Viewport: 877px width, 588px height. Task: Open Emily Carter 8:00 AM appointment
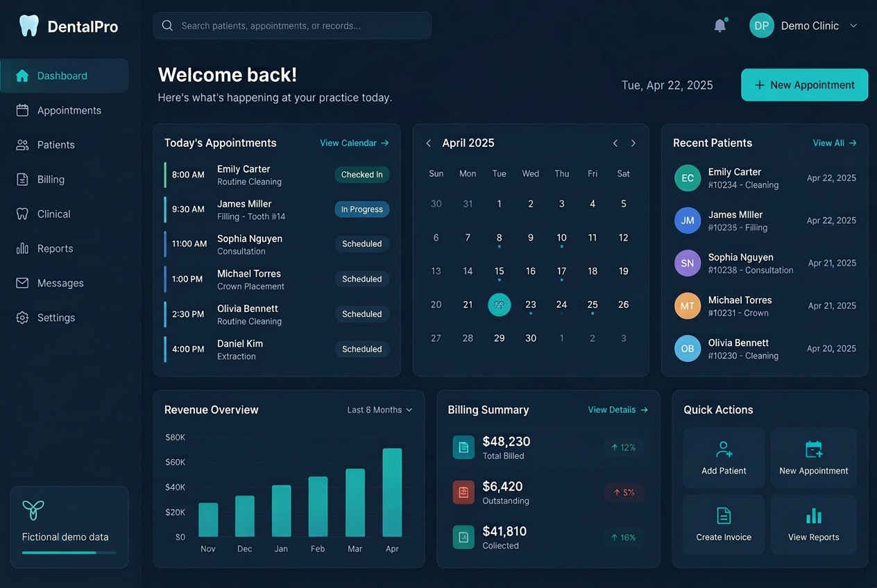277,175
